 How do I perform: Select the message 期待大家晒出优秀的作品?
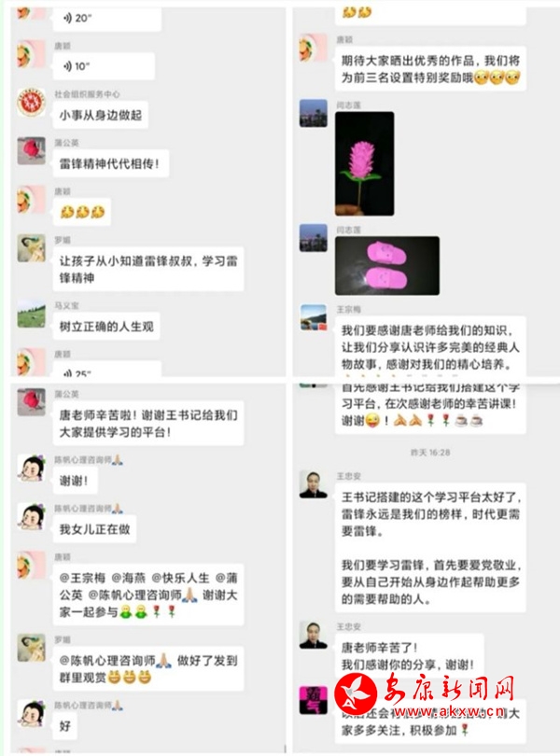430,69
